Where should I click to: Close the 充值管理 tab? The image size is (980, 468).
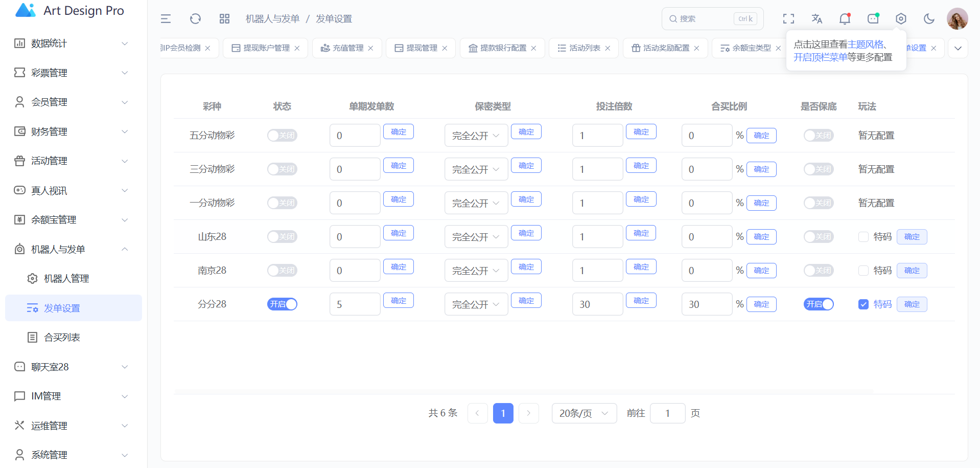coord(370,48)
